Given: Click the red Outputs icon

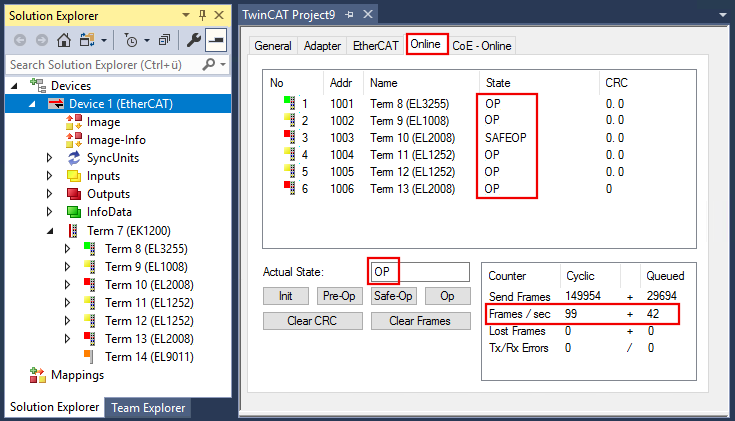Looking at the screenshot, I should [x=74, y=194].
